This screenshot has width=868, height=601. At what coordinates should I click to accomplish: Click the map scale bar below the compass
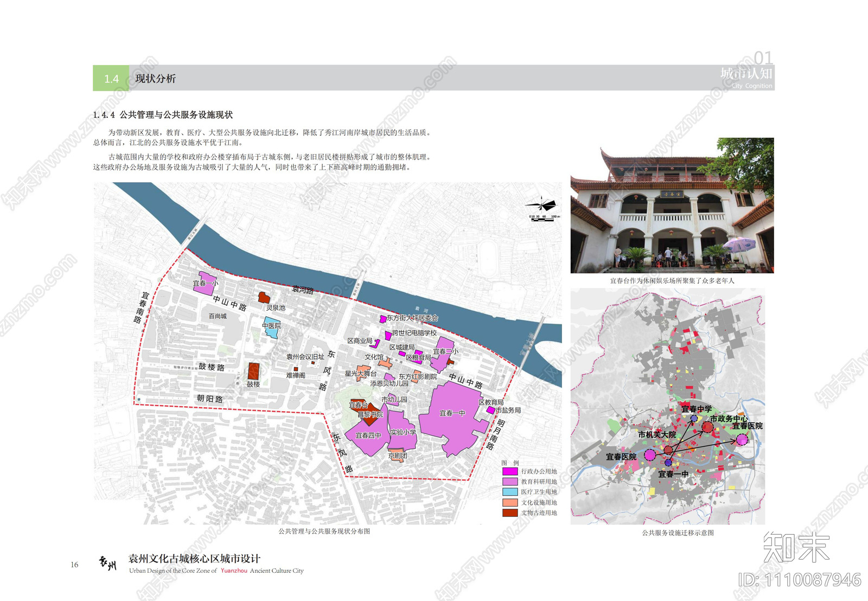(x=545, y=219)
